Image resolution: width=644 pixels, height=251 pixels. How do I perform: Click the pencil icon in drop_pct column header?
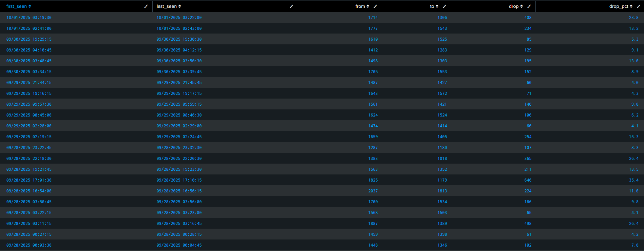639,6
